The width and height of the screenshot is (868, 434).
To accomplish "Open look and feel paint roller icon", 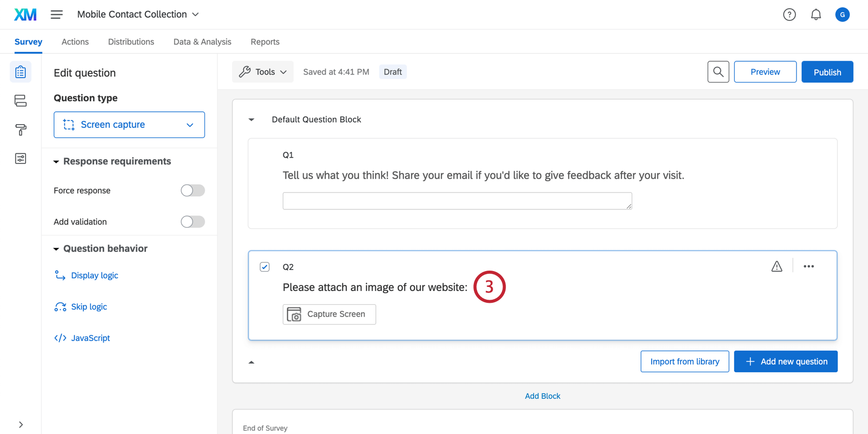I will (20, 130).
